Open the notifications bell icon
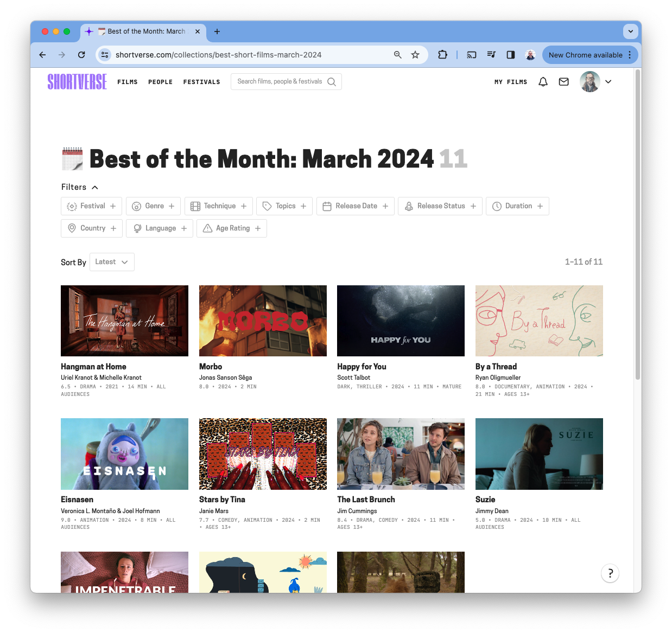Viewport: 672px width, 633px height. tap(542, 81)
